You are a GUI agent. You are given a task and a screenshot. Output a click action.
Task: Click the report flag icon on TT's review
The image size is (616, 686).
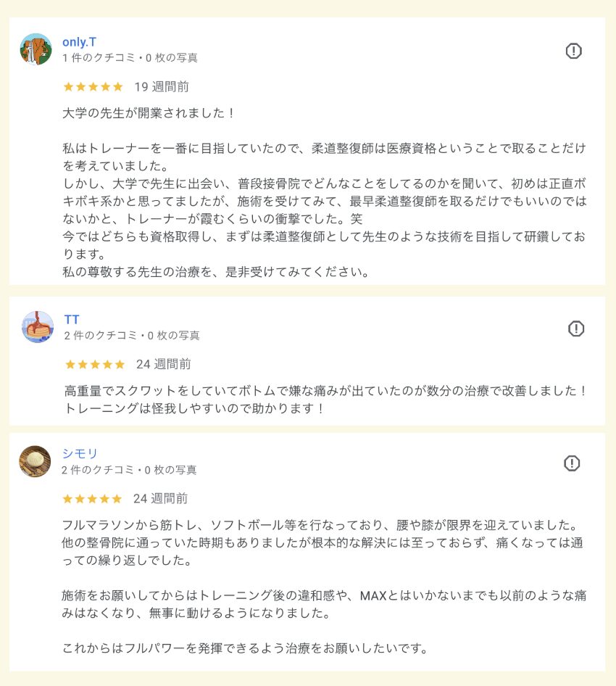(575, 328)
